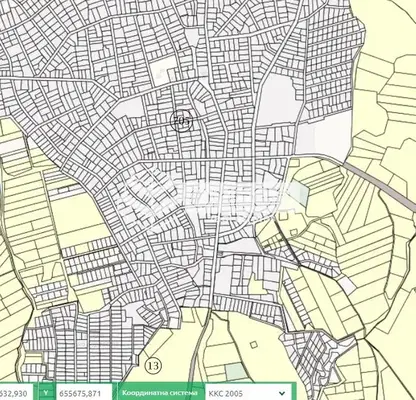Click the circled 205 district label
The width and height of the screenshot is (416, 400).
tap(182, 120)
